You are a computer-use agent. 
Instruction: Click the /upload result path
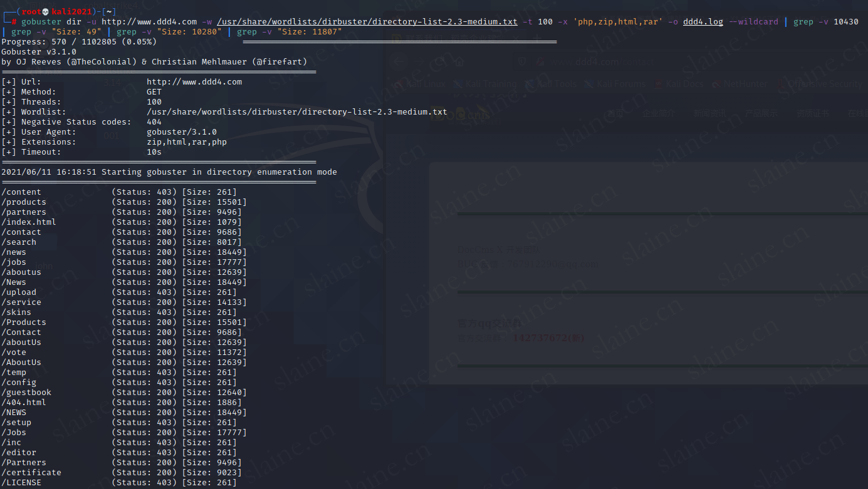(19, 292)
